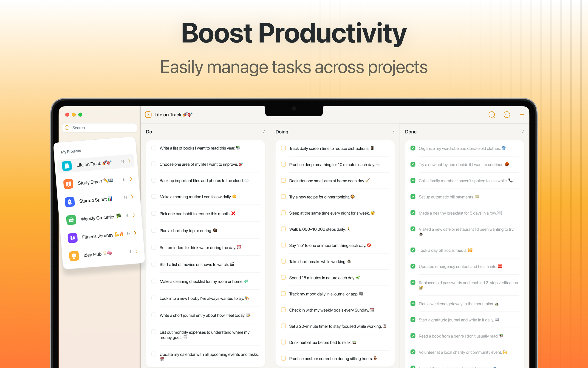
Task: Expand Idea Hub project chevron
Action: [x=137, y=251]
